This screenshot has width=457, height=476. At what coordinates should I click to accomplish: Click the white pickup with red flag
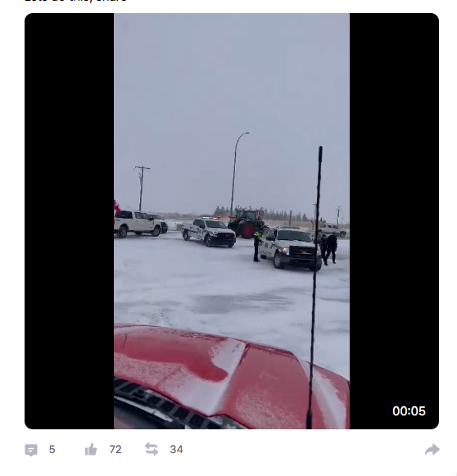pyautogui.click(x=138, y=224)
